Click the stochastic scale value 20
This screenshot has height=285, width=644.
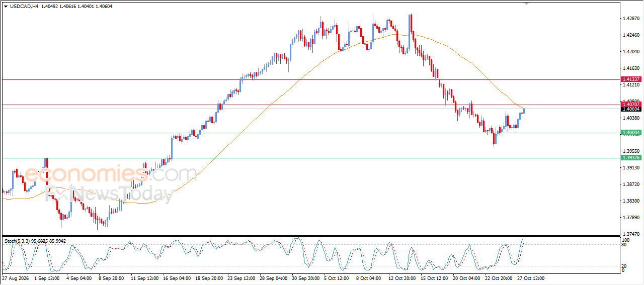click(625, 266)
